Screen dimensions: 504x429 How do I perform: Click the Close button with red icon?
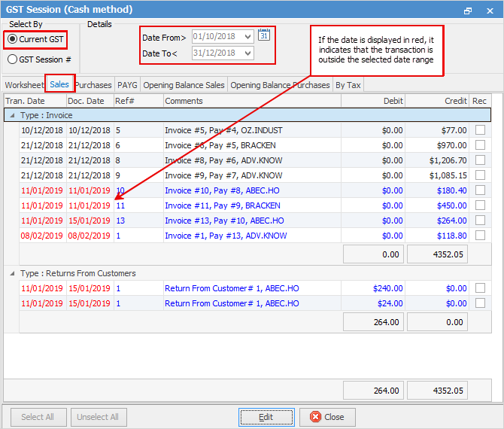pyautogui.click(x=327, y=417)
